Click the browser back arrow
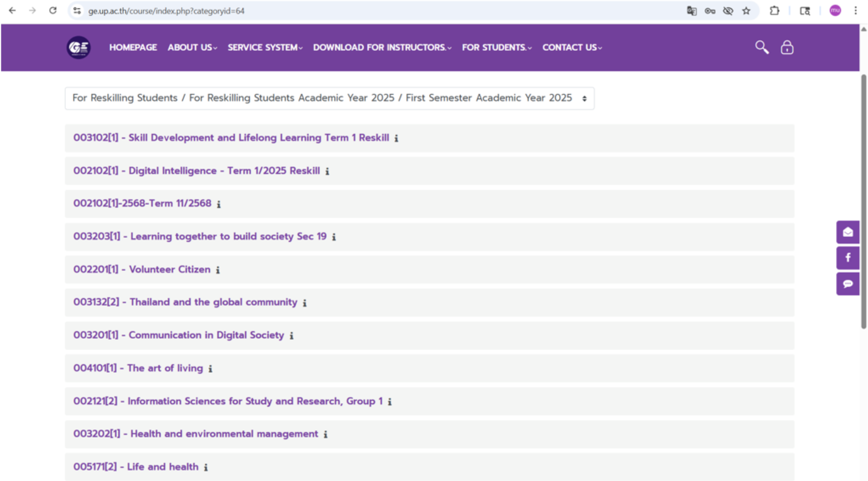868x481 pixels. click(12, 11)
